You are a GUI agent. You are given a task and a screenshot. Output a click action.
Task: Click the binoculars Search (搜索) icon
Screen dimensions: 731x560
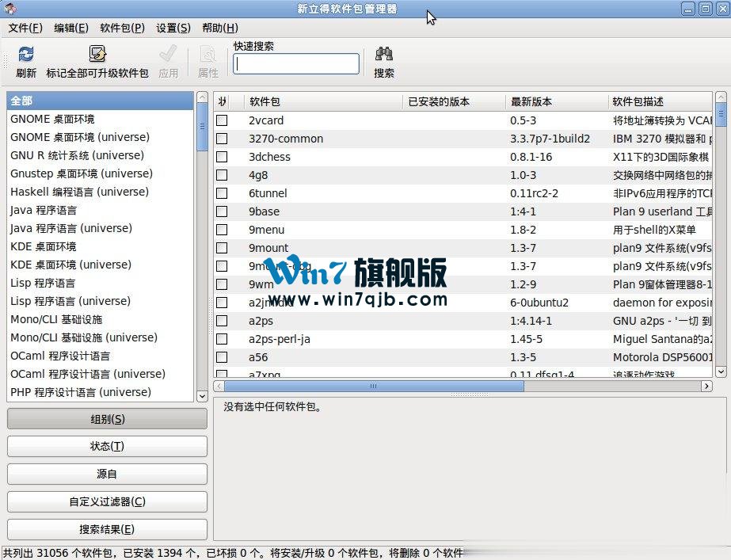(384, 54)
